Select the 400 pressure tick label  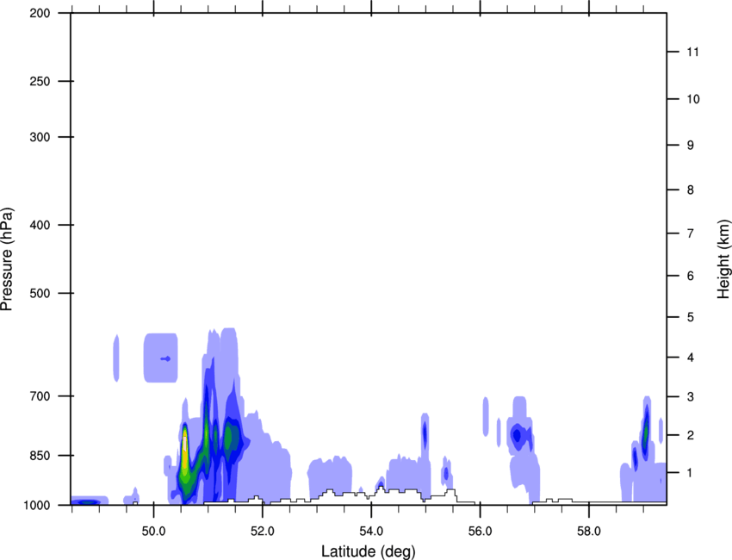click(x=40, y=225)
